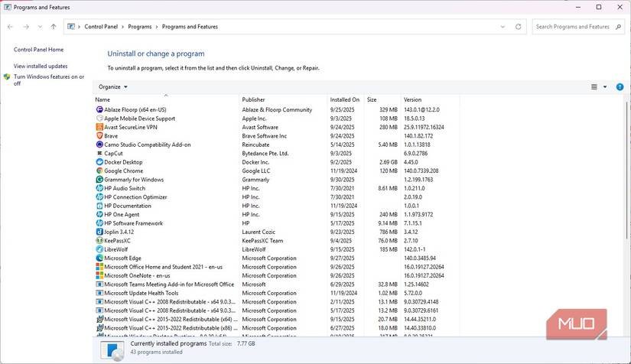
Task: Click the Google Chrome icon in program list
Action: 99,171
